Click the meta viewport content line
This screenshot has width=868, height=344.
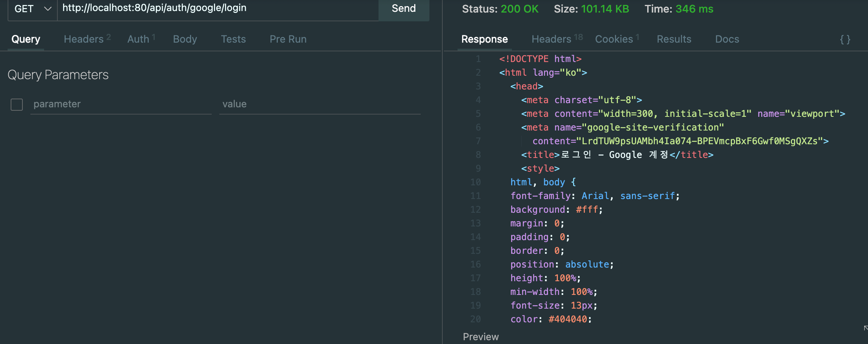pyautogui.click(x=683, y=114)
